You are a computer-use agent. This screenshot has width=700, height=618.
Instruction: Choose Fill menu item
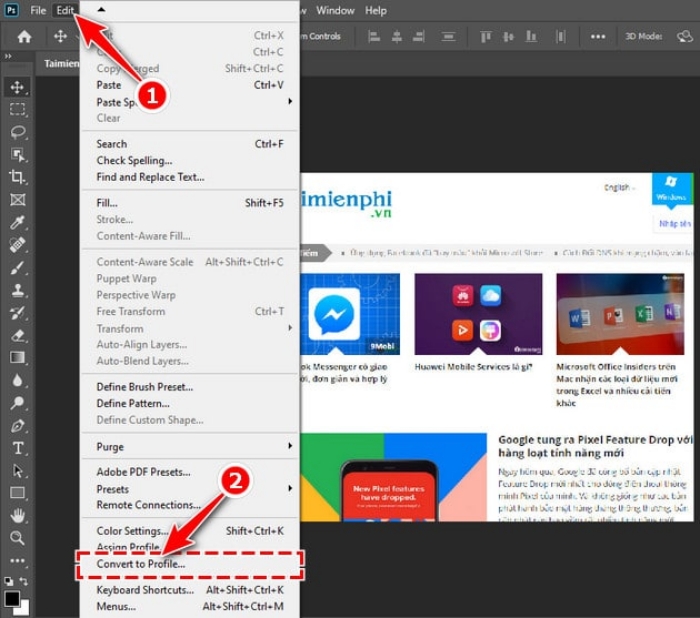190,203
